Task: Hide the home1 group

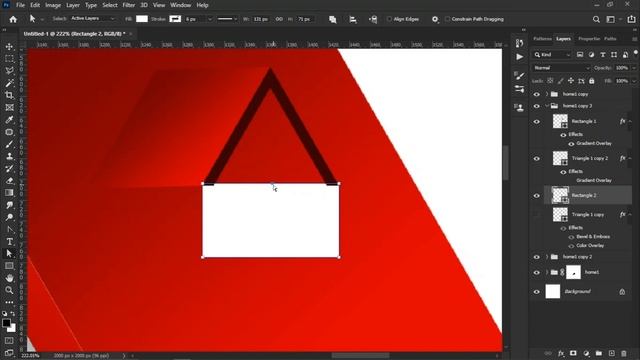Action: click(x=537, y=272)
